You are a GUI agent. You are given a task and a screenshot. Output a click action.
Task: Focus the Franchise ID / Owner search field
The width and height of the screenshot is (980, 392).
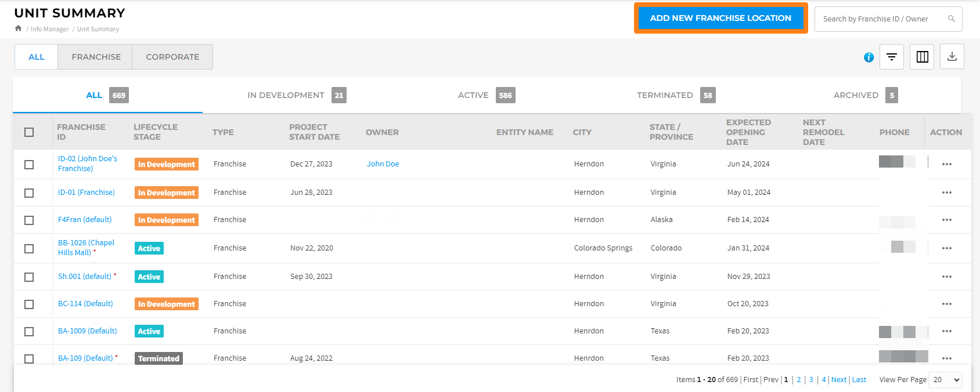tap(880, 19)
